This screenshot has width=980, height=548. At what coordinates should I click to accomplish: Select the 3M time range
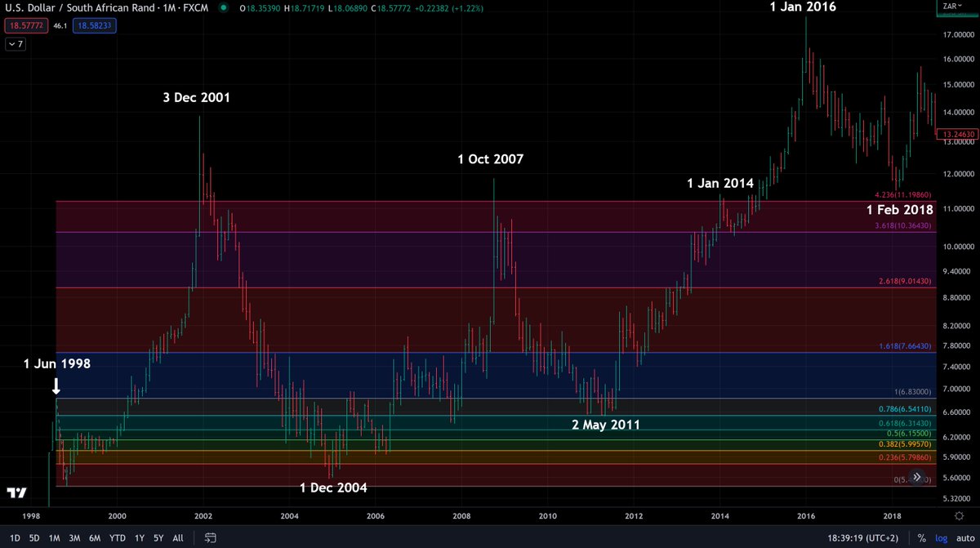click(x=75, y=538)
